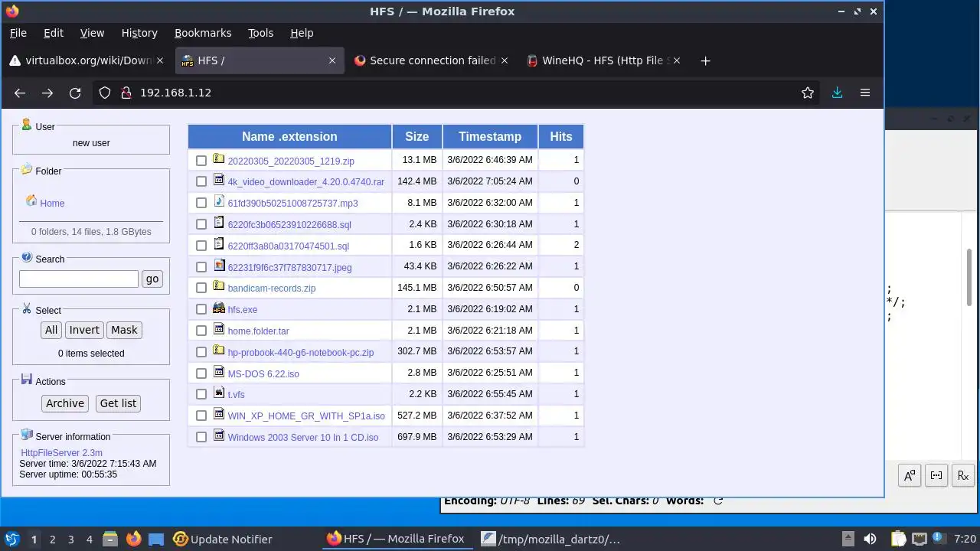This screenshot has height=551, width=980.
Task: Check the box for MS-DOS 6.22.iso
Action: click(201, 373)
